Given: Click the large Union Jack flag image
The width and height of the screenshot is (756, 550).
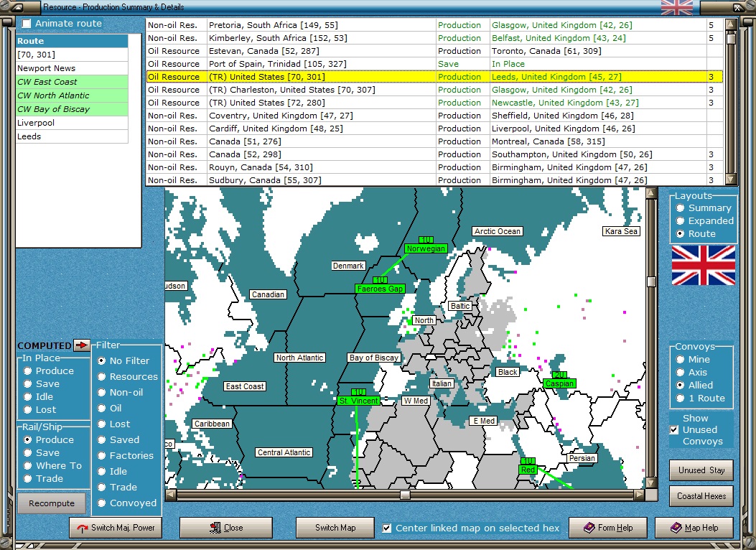Looking at the screenshot, I should 703,265.
